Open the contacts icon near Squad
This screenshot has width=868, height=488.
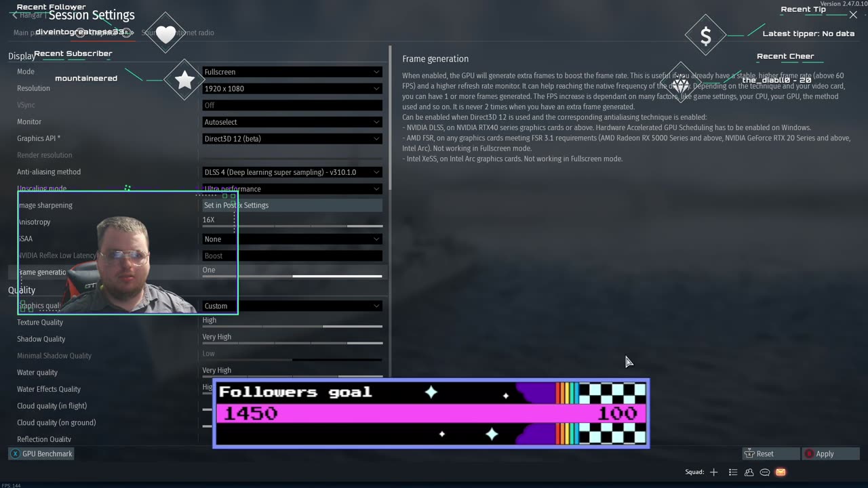[749, 472]
